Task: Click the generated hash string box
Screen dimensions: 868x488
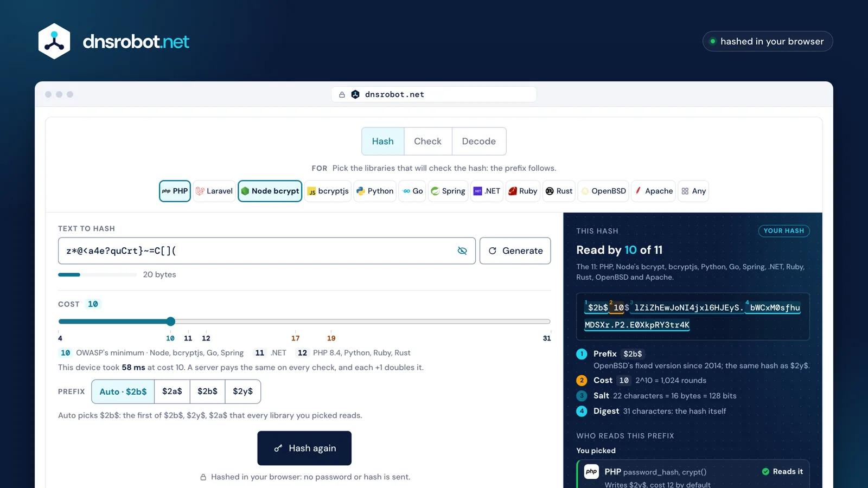Action: pos(693,317)
